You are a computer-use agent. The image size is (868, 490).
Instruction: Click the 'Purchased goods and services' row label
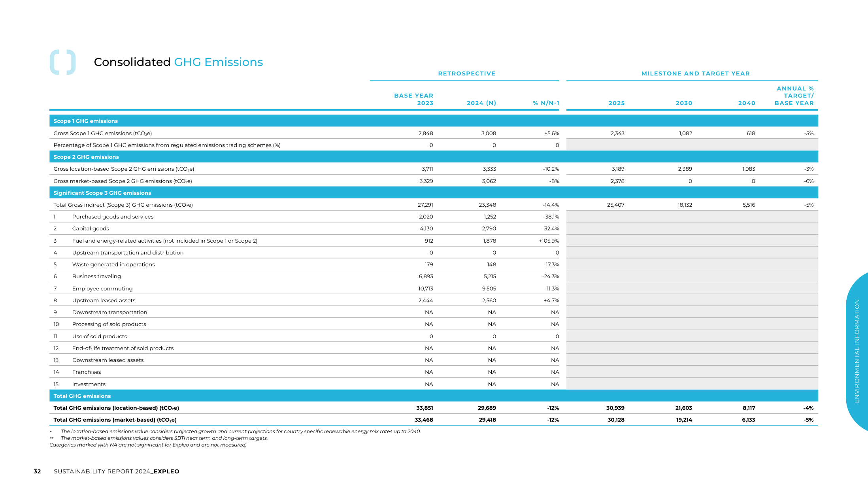click(x=113, y=217)
